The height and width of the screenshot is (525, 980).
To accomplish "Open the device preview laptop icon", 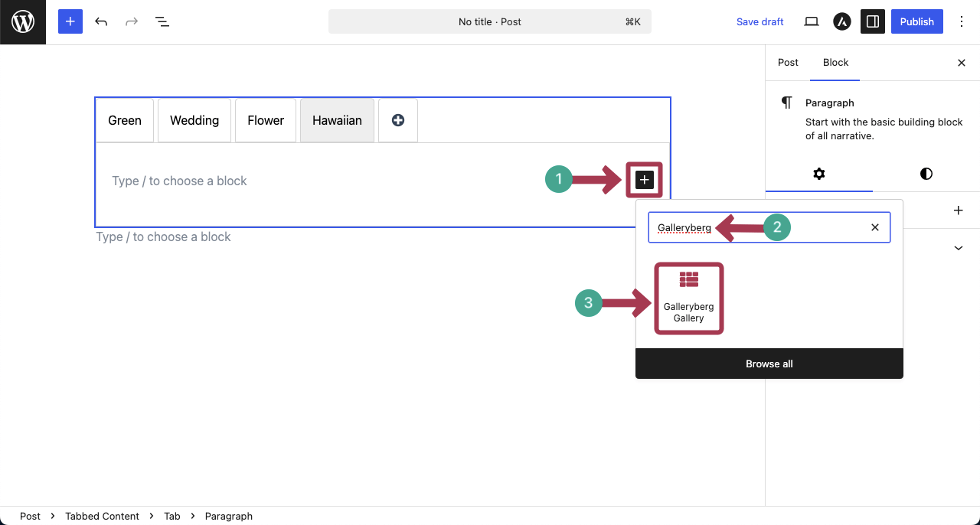I will 812,21.
